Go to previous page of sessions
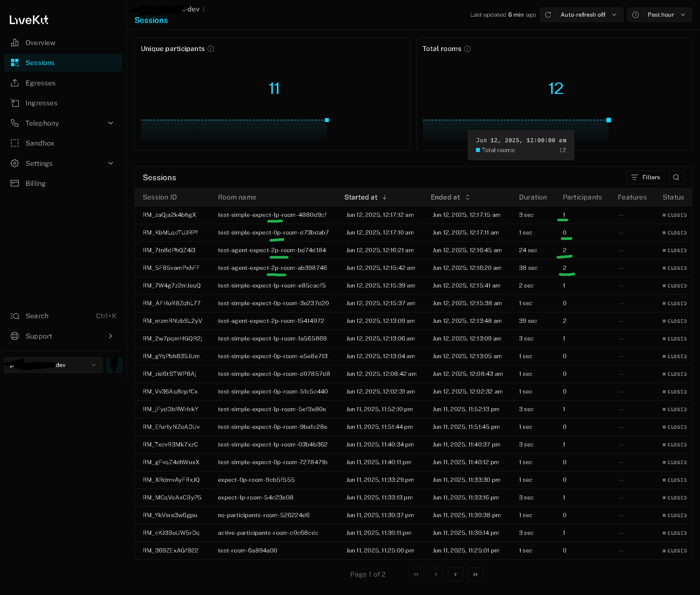The height and width of the screenshot is (595, 700). tap(436, 574)
